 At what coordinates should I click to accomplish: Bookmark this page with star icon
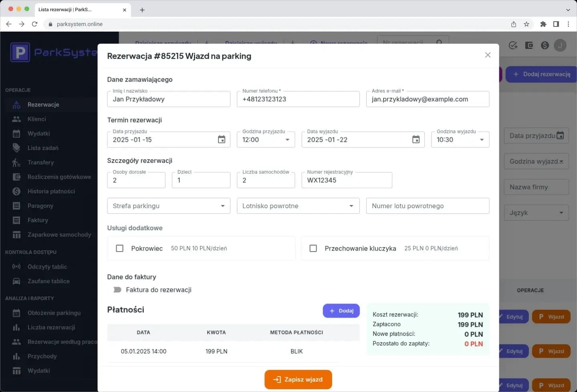coord(527,24)
